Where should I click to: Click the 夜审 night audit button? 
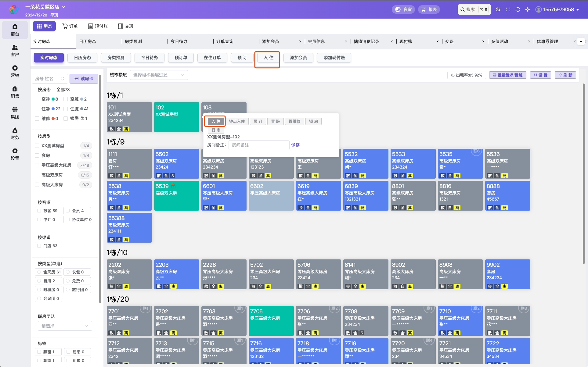coord(403,9)
